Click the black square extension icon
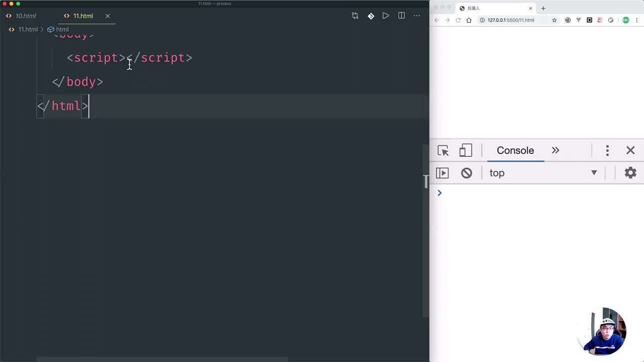Screen dimensions: 644x362 coord(589,20)
